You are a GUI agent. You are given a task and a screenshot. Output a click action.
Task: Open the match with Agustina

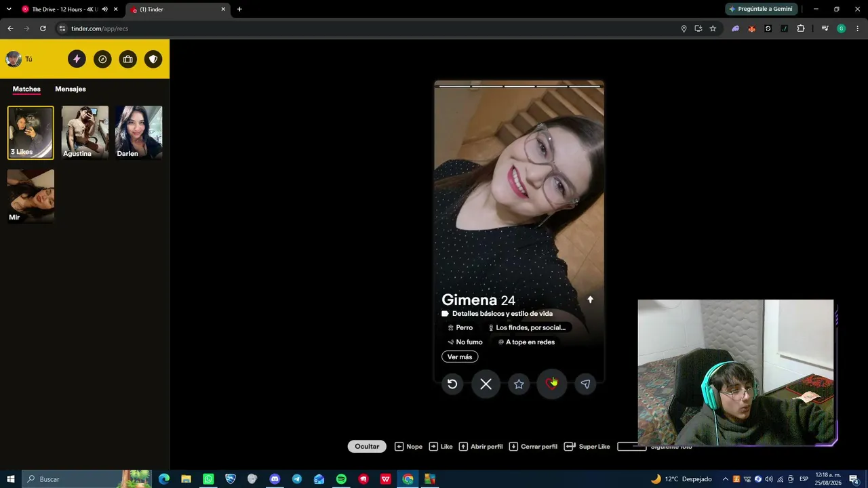[85, 133]
